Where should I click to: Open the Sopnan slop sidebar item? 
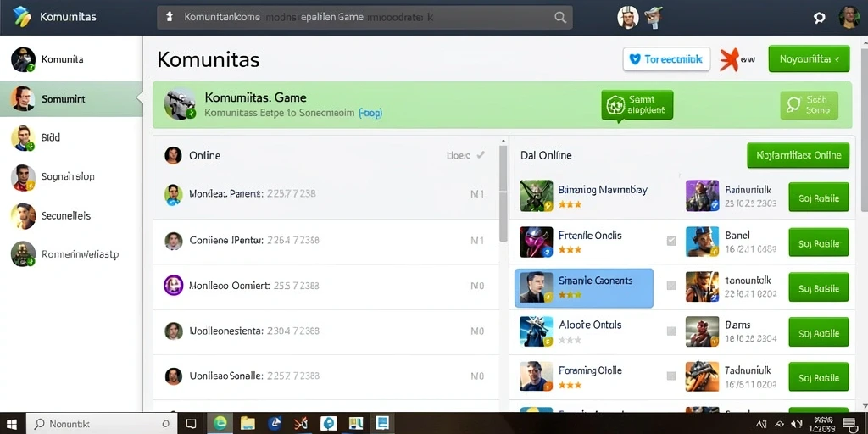pos(71,176)
